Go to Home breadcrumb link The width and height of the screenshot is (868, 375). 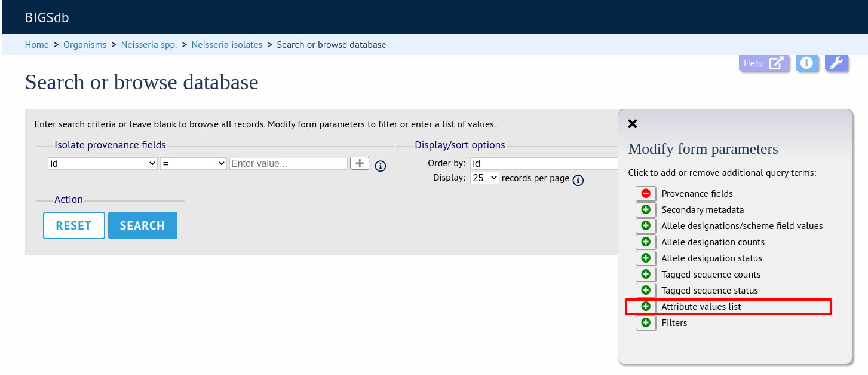[37, 45]
